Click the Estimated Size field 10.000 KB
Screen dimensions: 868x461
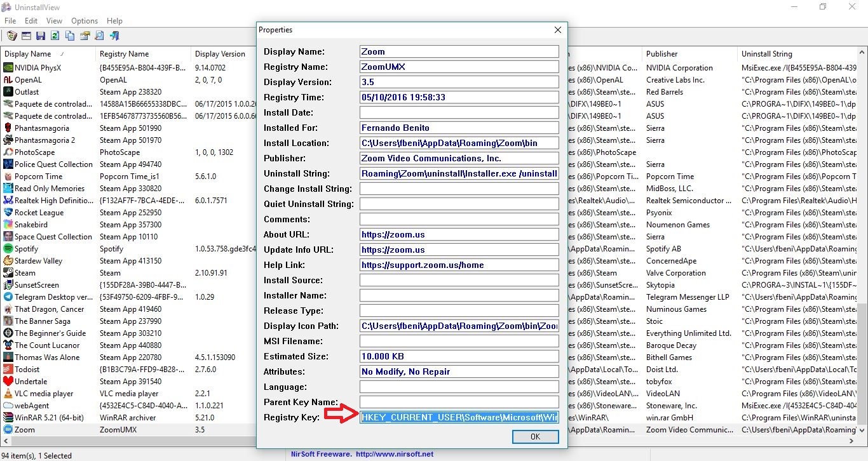pyautogui.click(x=459, y=357)
